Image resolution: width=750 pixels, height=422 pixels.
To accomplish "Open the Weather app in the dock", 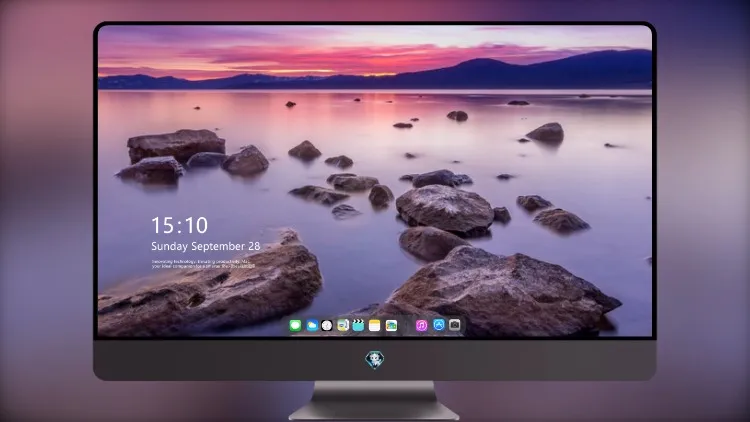I will point(312,326).
